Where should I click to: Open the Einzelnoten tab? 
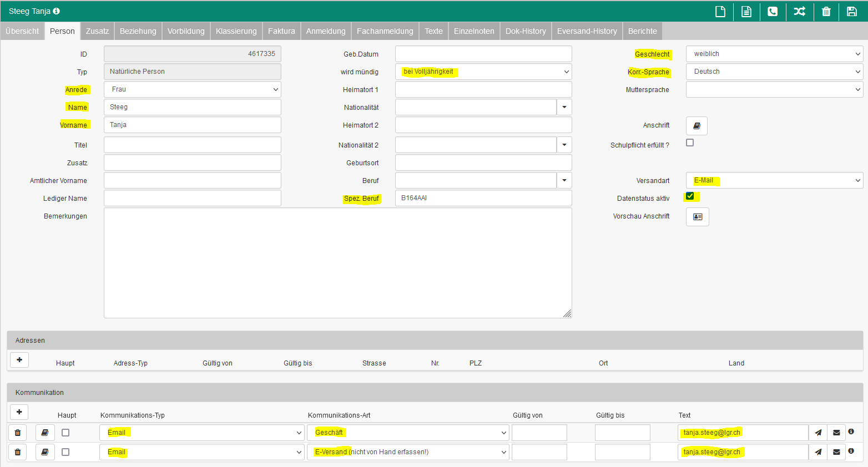click(474, 31)
